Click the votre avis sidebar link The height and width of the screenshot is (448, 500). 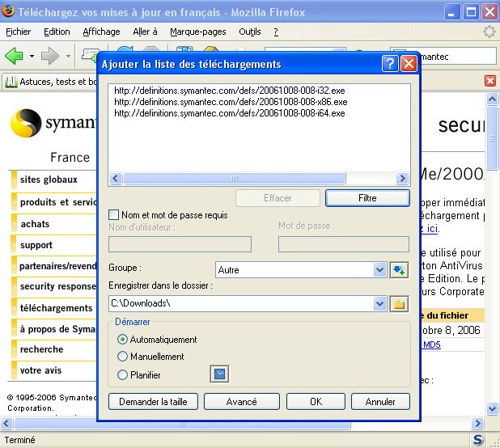(40, 370)
